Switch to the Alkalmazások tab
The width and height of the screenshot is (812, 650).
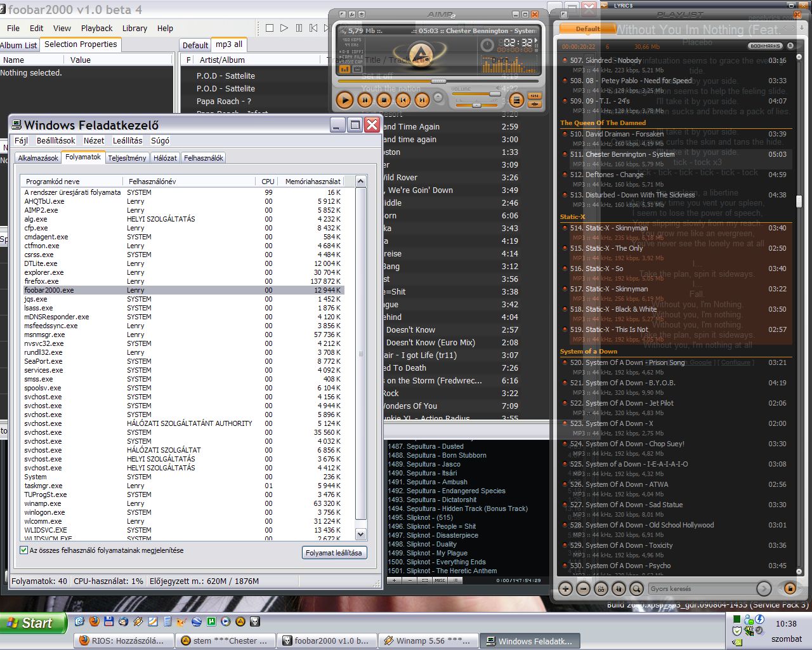click(x=38, y=157)
